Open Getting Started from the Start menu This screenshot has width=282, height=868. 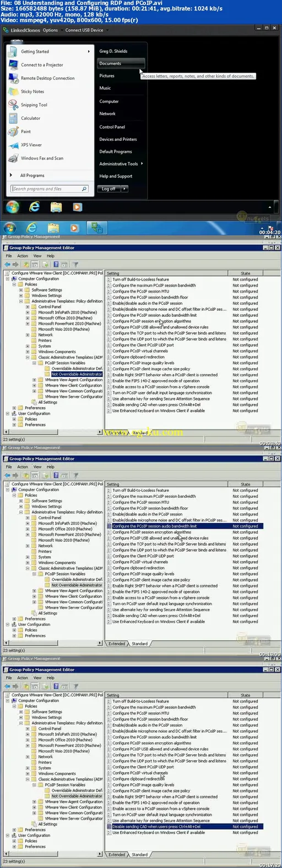pos(35,52)
